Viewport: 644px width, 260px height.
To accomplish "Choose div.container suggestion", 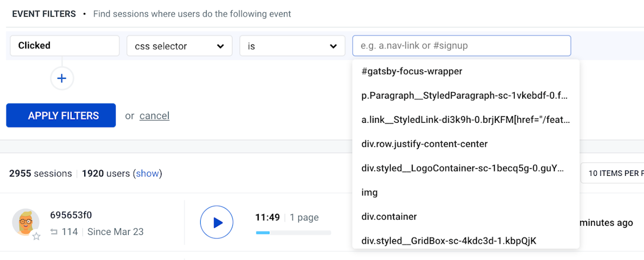I will click(x=466, y=217).
